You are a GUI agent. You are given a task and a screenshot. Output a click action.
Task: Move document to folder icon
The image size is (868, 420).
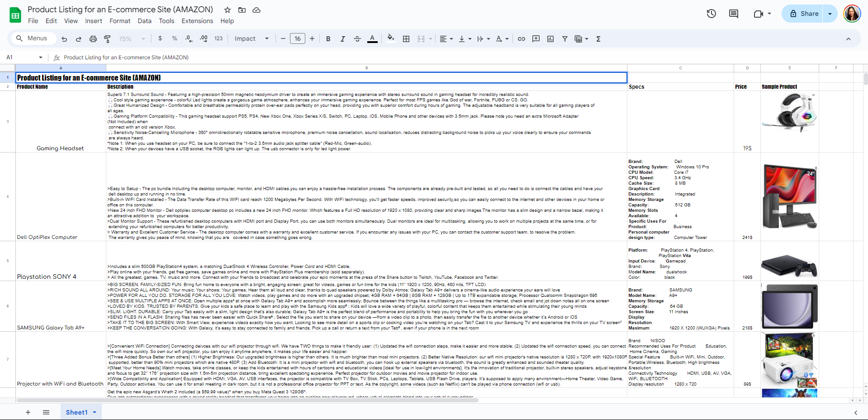tap(242, 10)
